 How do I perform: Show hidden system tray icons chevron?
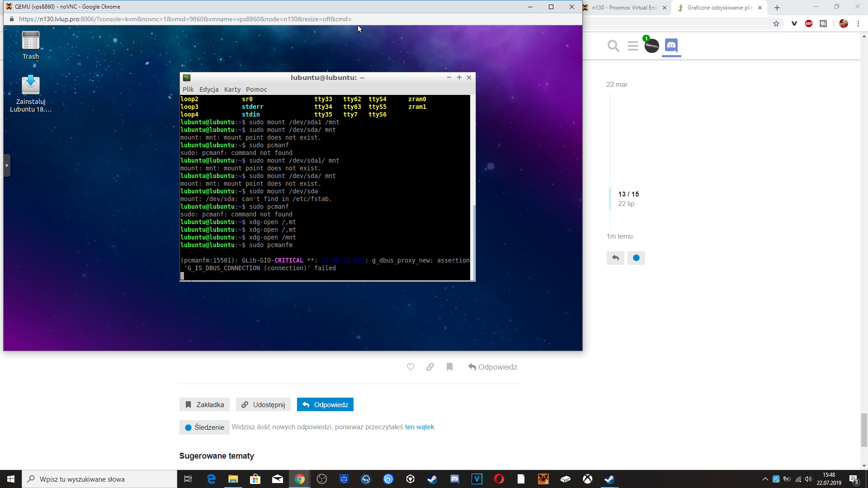click(765, 479)
